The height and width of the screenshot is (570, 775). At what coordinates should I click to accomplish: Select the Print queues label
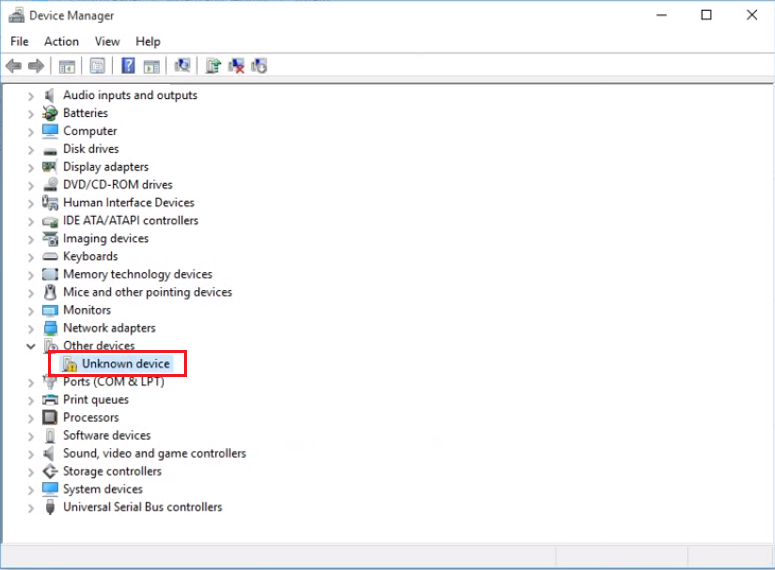(96, 399)
